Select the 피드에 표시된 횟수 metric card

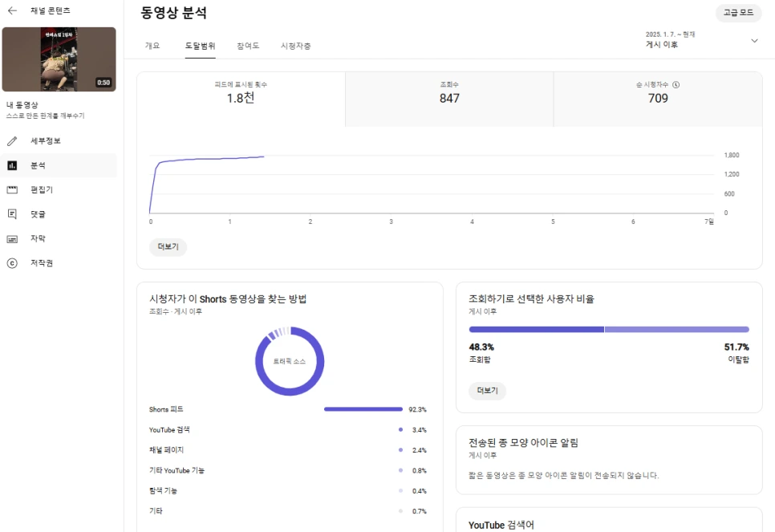click(241, 99)
